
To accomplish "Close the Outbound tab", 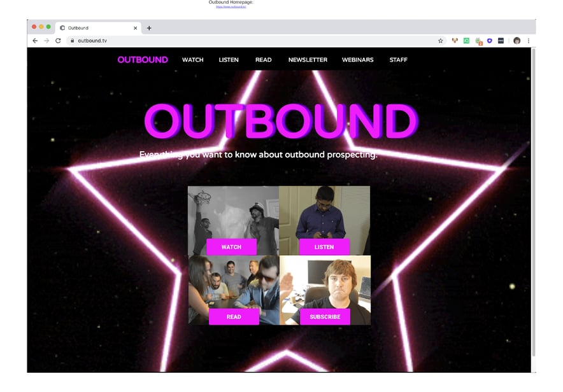I will pyautogui.click(x=136, y=28).
